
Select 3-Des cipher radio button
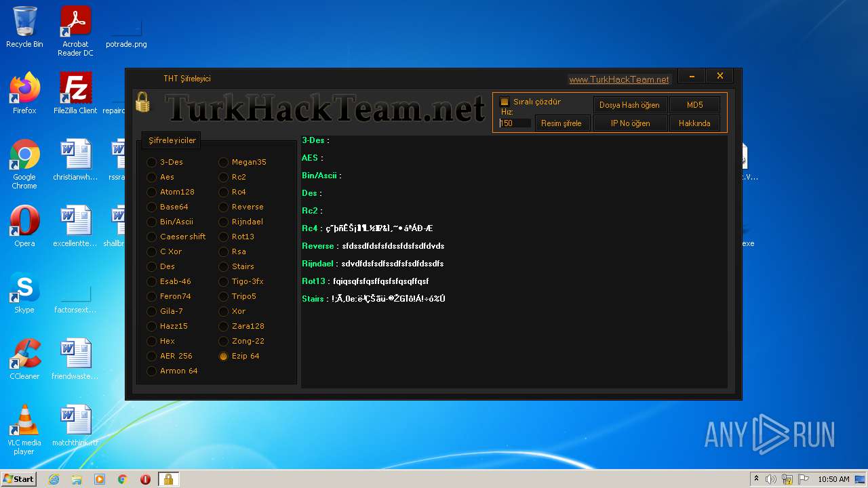tap(151, 162)
